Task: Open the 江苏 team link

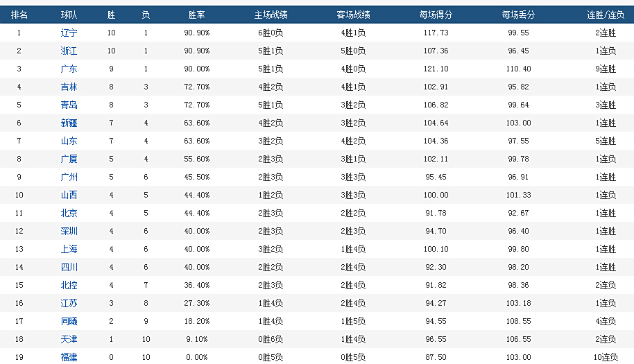Action: point(69,303)
